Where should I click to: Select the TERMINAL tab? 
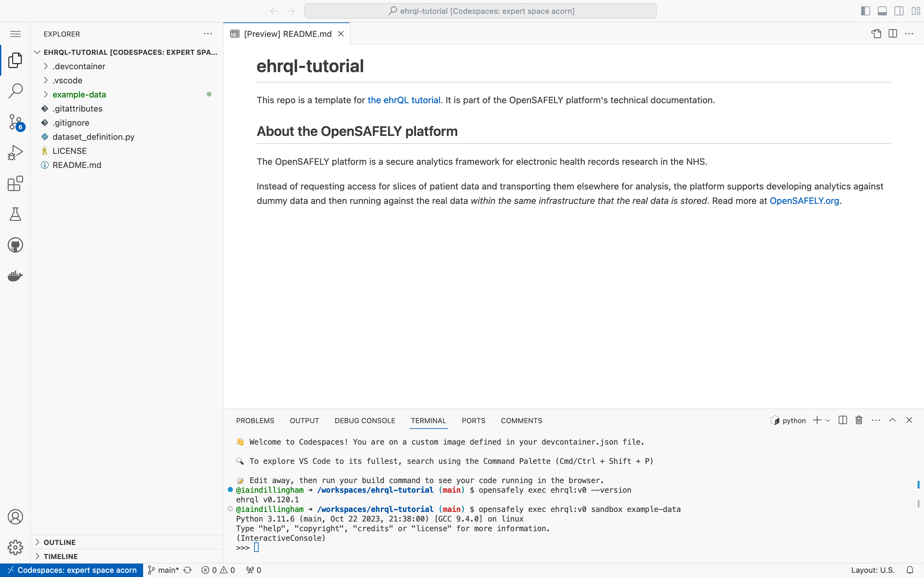coord(428,420)
